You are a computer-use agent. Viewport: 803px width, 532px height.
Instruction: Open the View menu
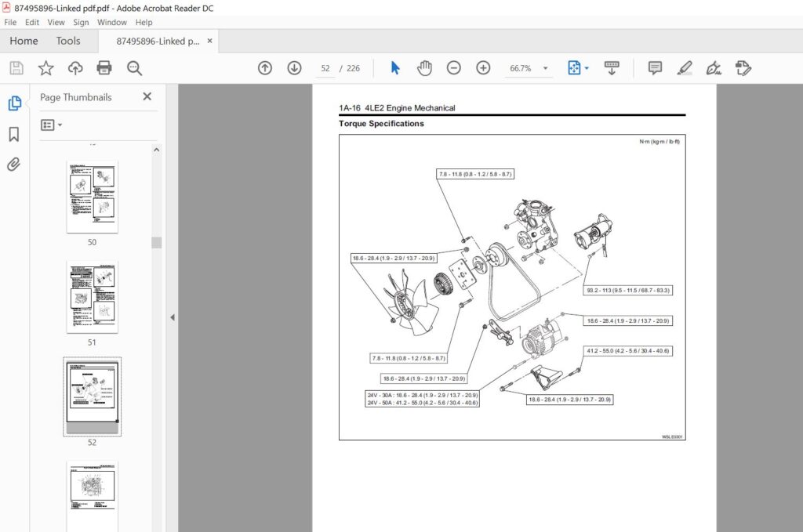(x=56, y=23)
